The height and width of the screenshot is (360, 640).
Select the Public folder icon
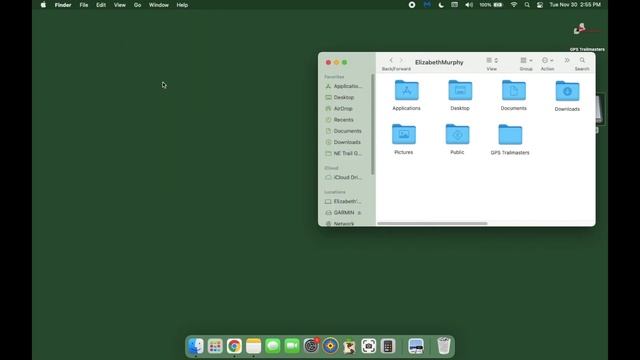pos(457,134)
